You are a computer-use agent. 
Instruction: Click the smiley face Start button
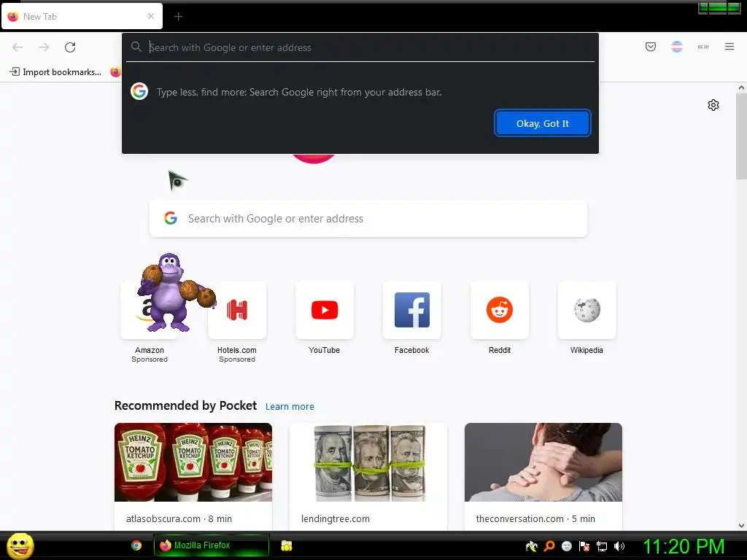(x=20, y=545)
